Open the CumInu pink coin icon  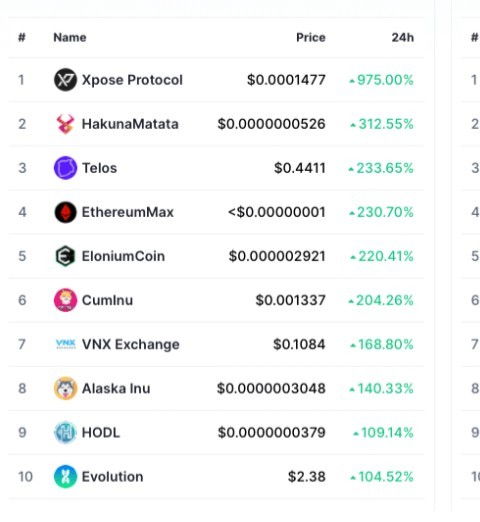click(65, 300)
